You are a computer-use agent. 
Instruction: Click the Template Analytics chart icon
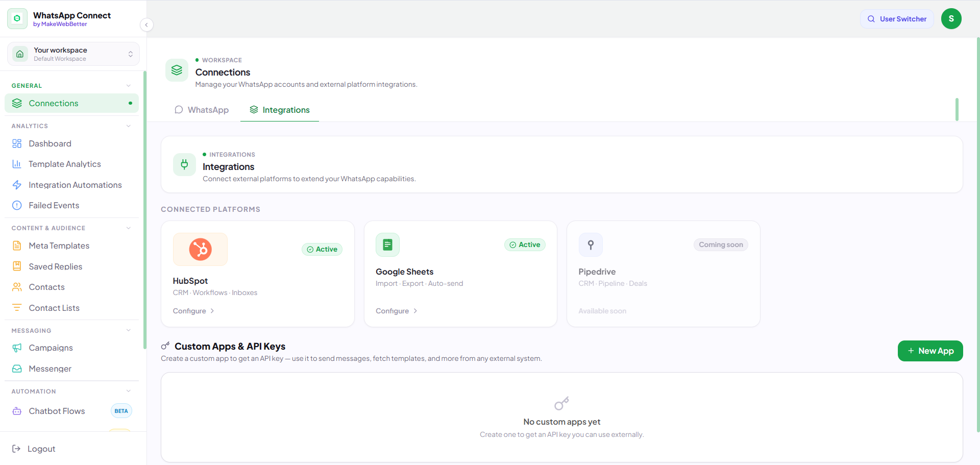point(17,164)
